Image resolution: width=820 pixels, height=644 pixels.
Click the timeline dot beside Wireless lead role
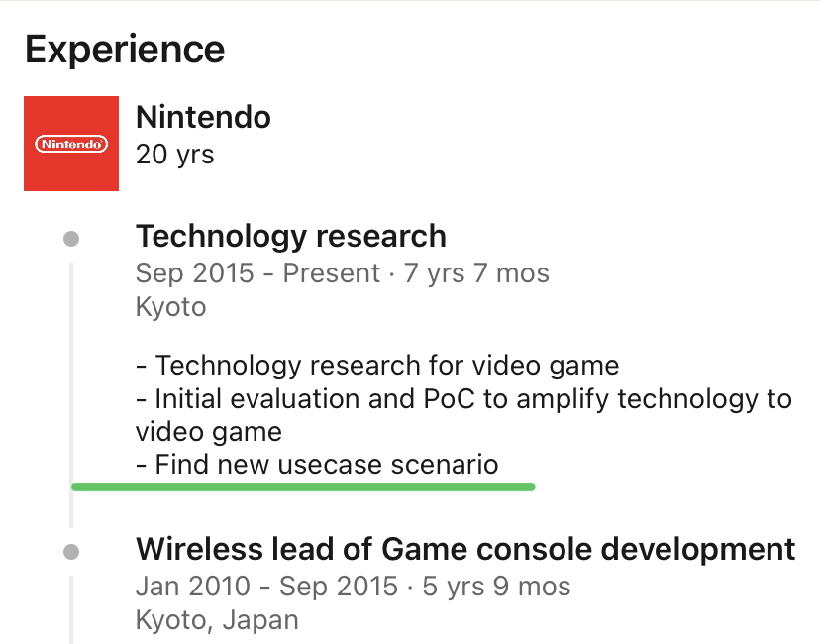pos(71,551)
